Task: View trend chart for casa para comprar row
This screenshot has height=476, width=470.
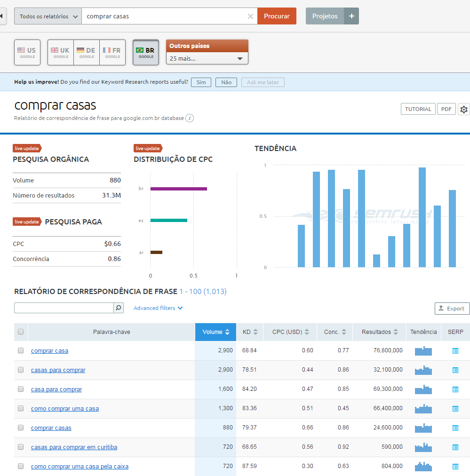Action: [x=423, y=389]
